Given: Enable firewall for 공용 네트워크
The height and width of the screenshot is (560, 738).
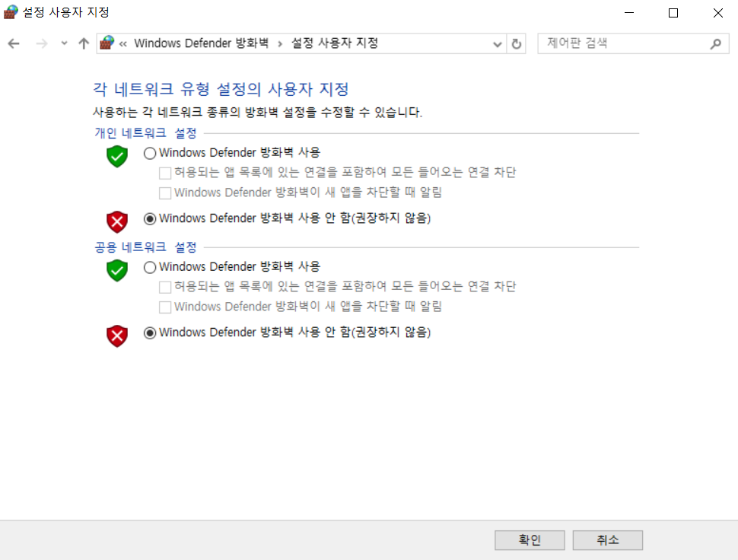Looking at the screenshot, I should [x=150, y=267].
